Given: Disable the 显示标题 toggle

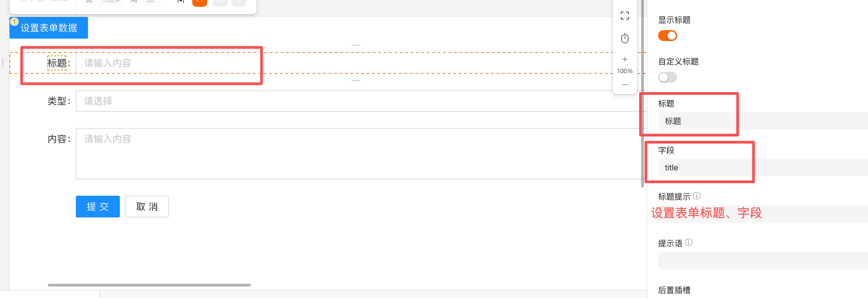Looking at the screenshot, I should [x=667, y=35].
